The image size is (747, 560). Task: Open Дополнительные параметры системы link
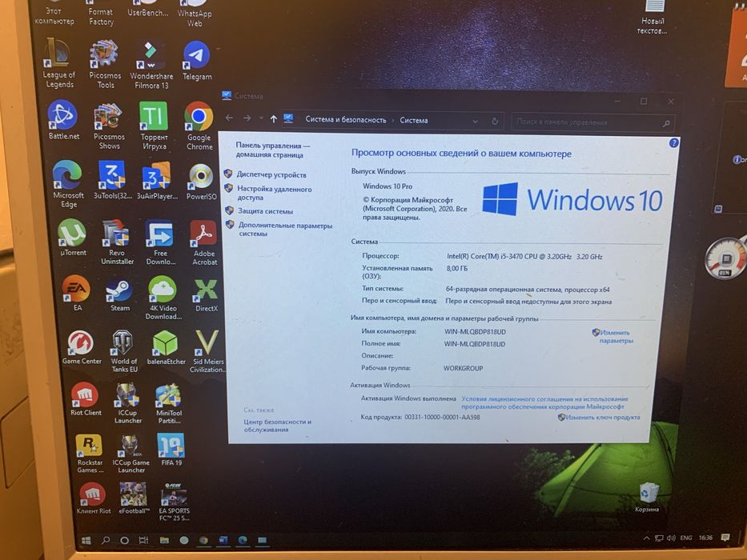point(285,229)
